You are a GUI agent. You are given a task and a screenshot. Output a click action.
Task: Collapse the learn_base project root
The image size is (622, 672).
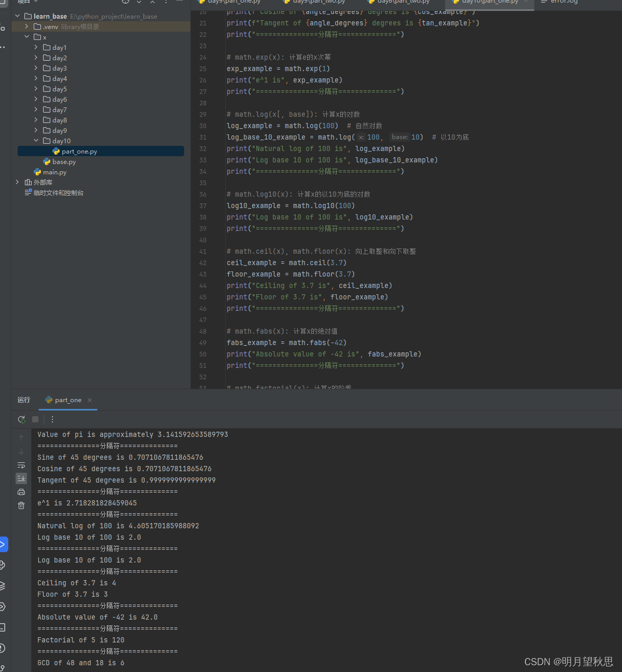(x=18, y=16)
